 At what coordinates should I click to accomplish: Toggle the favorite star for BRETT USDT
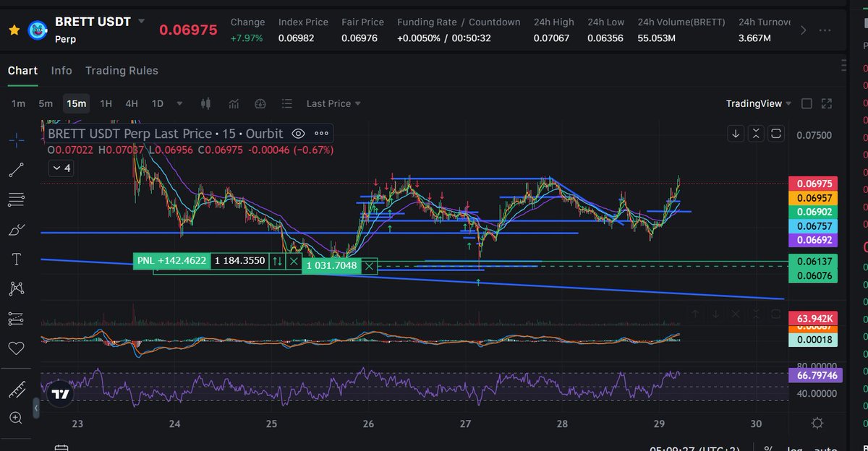(14, 30)
